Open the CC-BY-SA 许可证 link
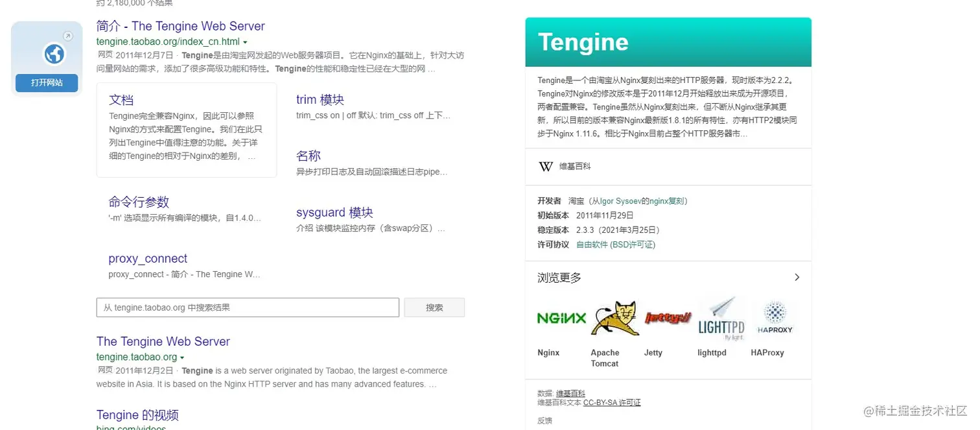Image resolution: width=980 pixels, height=430 pixels. click(612, 403)
